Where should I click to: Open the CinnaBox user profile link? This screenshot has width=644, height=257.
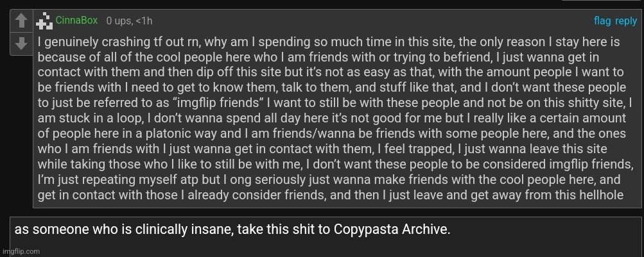click(76, 21)
